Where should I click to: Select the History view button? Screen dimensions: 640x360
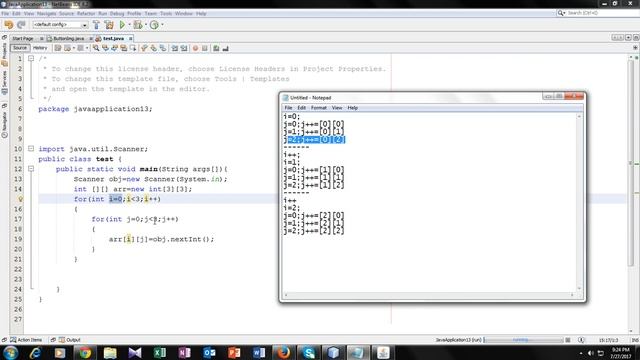40,48
